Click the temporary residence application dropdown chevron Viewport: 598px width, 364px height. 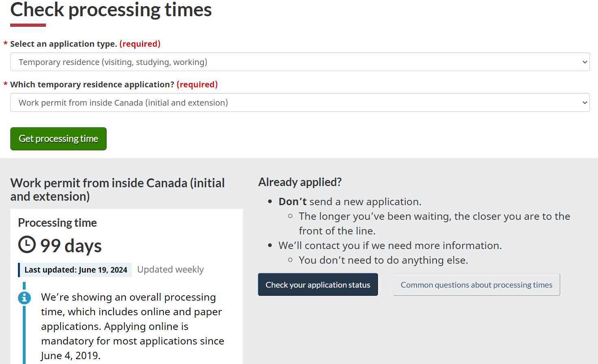(585, 103)
